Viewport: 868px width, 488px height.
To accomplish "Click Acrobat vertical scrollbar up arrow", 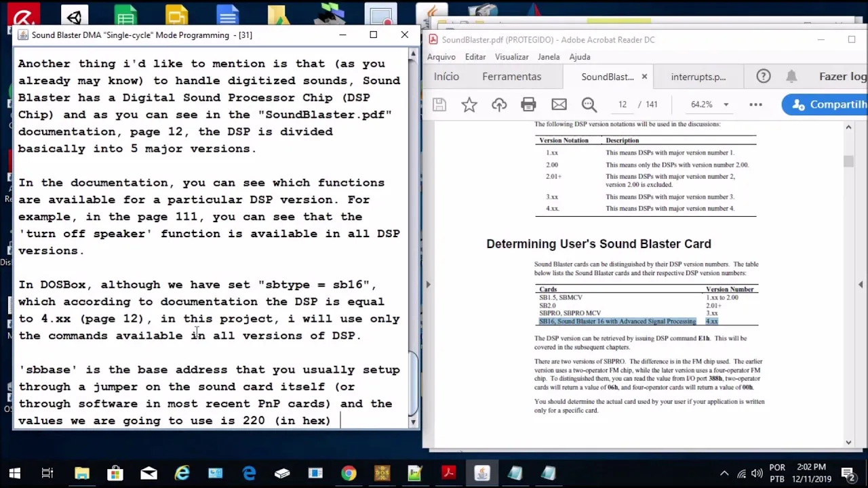I will coord(848,127).
